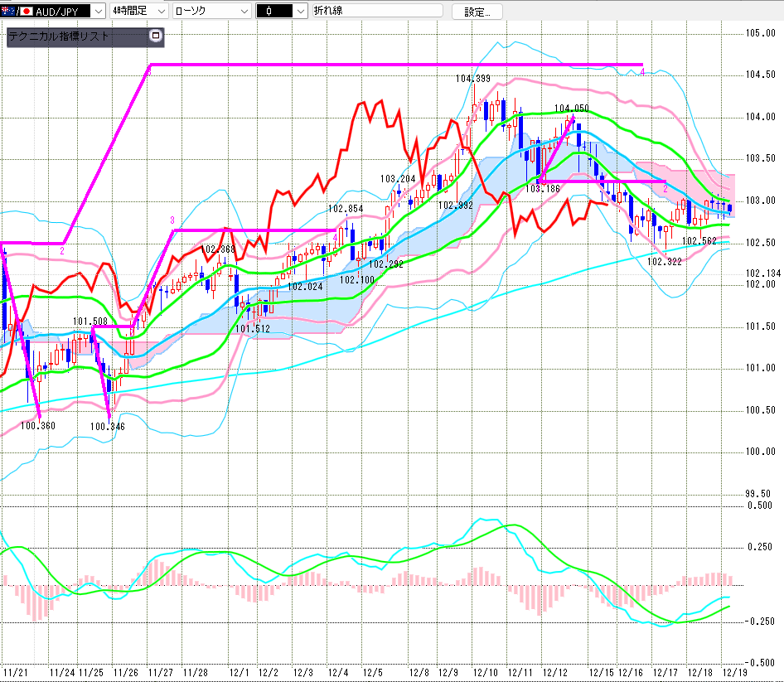Open the black line style dropdown arrow
784x682 pixels.
[298, 12]
